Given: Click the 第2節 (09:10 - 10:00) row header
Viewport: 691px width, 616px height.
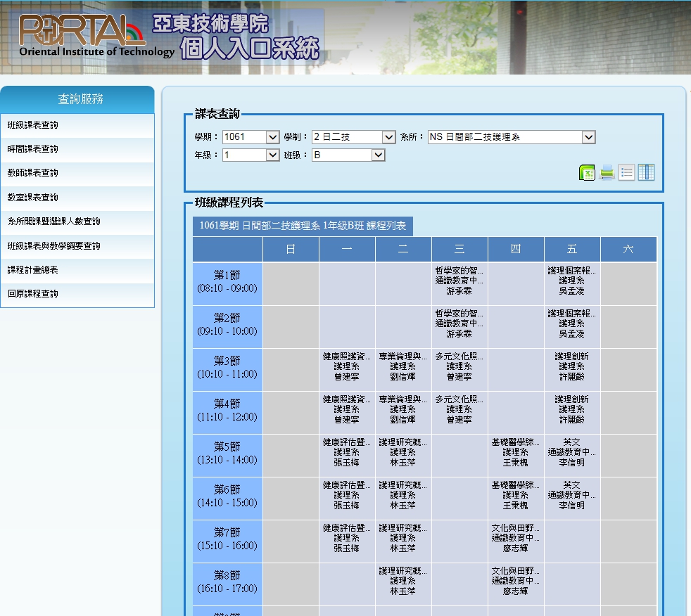Looking at the screenshot, I should [x=227, y=327].
